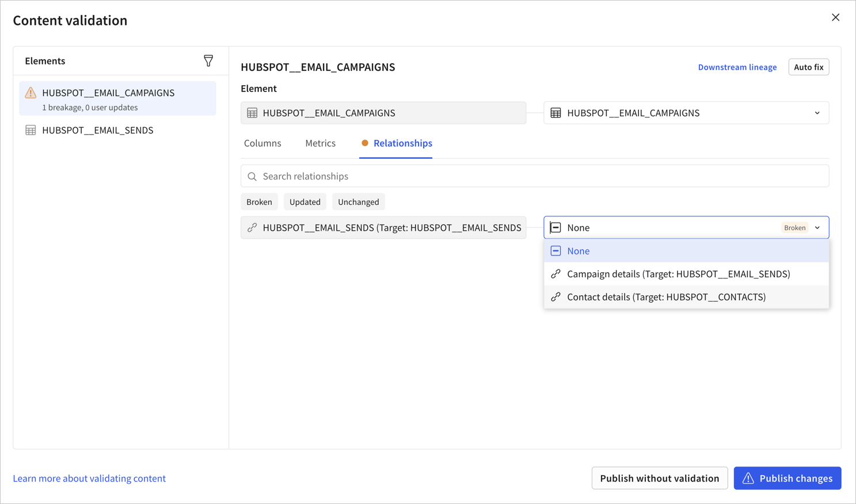This screenshot has width=856, height=504.
Task: Click the None minus-square icon in the dropdown
Action: pos(556,250)
